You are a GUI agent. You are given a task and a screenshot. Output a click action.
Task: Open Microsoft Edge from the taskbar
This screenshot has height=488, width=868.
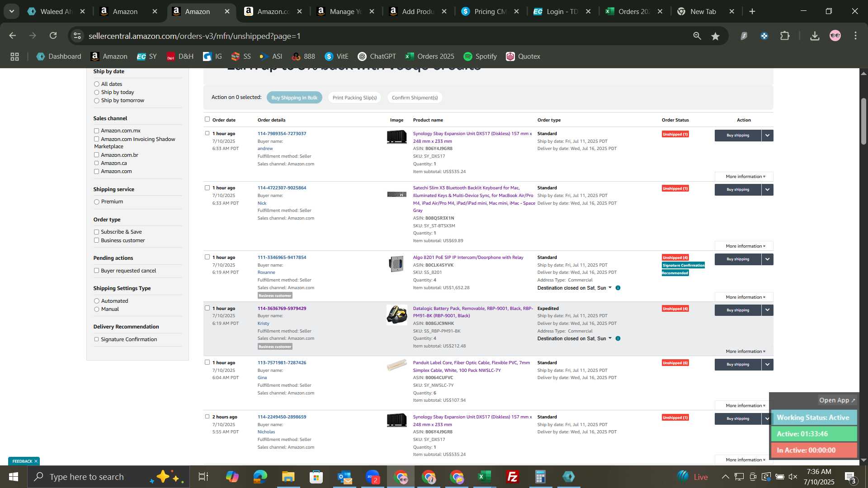click(x=260, y=477)
